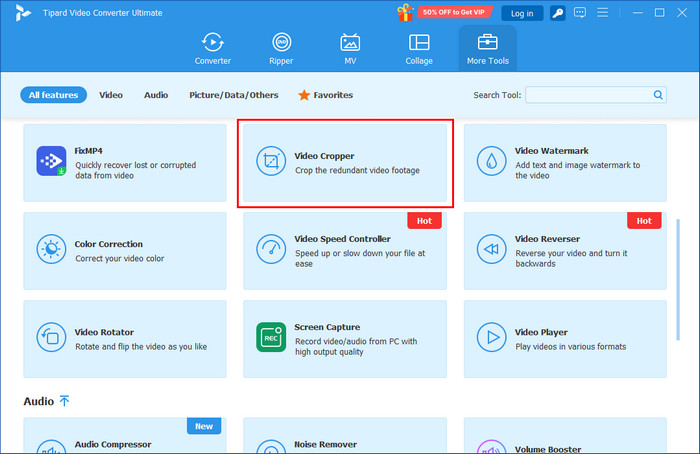
Task: Open the Converter tab
Action: coord(212,49)
